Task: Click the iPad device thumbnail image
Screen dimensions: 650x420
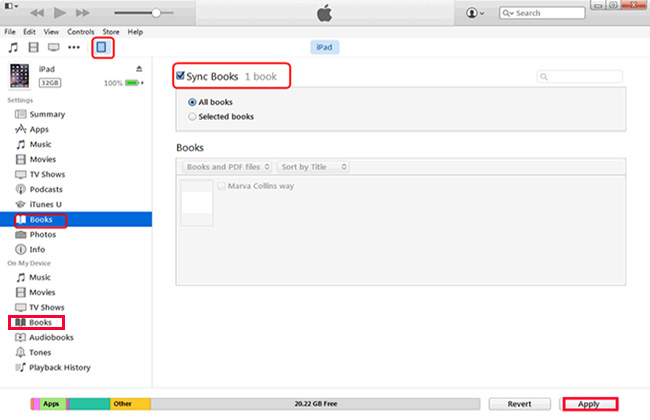Action: (x=19, y=76)
